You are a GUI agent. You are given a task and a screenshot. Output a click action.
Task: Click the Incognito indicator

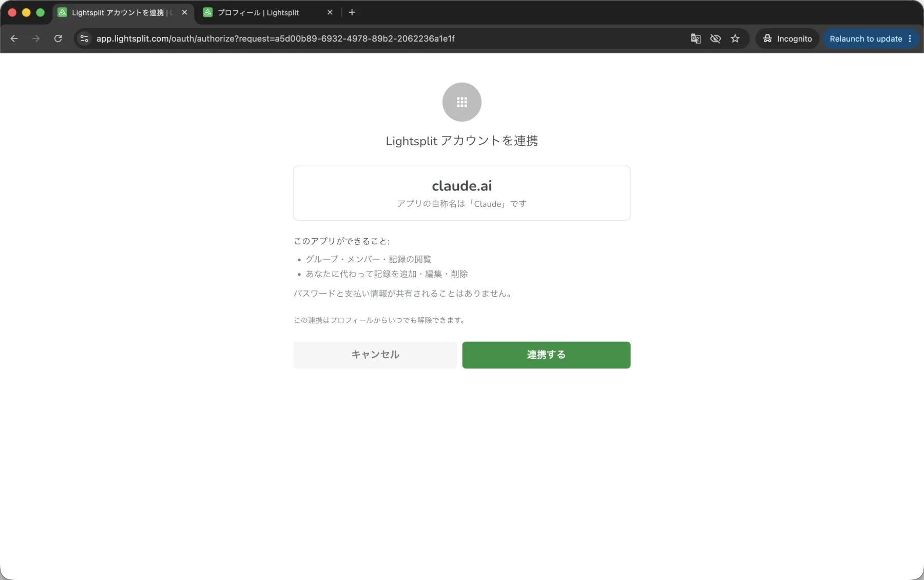click(x=787, y=38)
